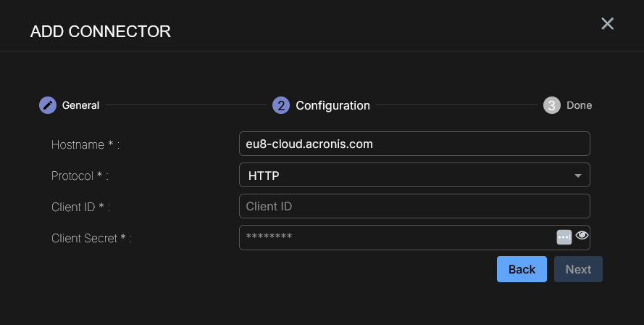644x325 pixels.
Task: Click the Client ID field label
Action: pyautogui.click(x=80, y=207)
